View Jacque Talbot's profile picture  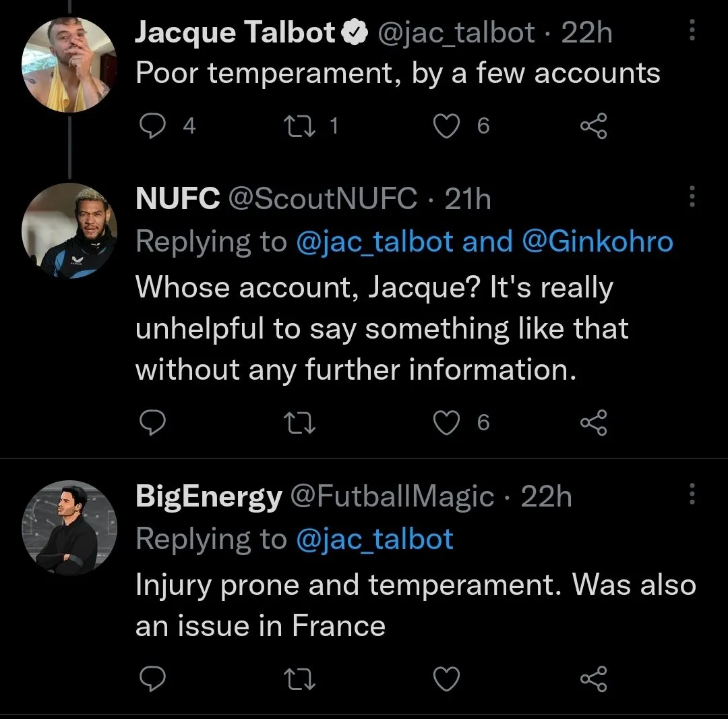coord(69,64)
